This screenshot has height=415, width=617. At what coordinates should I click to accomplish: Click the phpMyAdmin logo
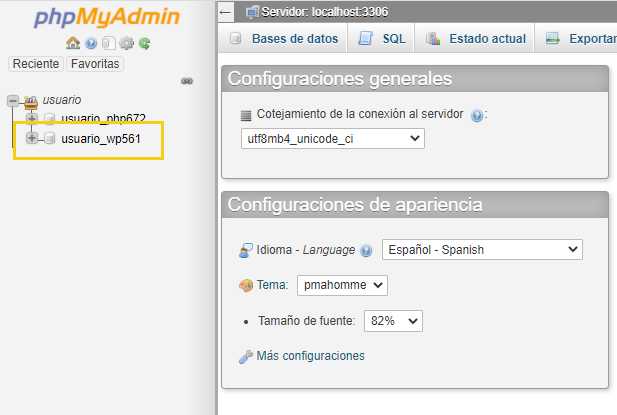pyautogui.click(x=107, y=17)
